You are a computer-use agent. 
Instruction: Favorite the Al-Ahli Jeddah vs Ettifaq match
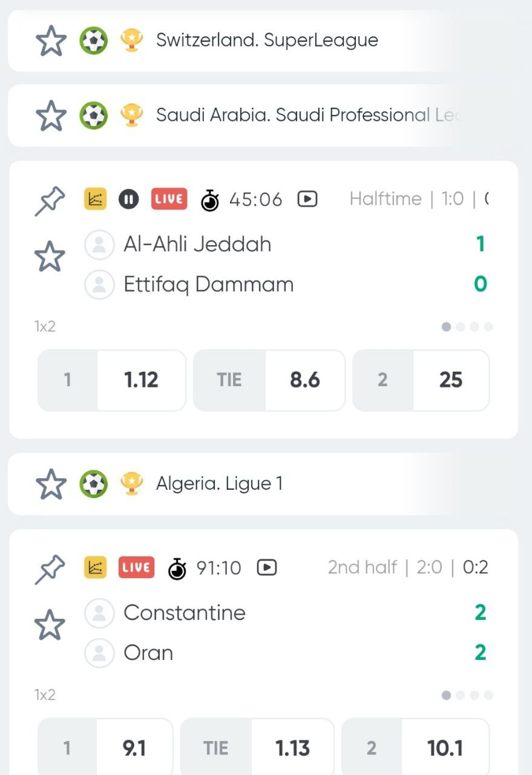(50, 256)
